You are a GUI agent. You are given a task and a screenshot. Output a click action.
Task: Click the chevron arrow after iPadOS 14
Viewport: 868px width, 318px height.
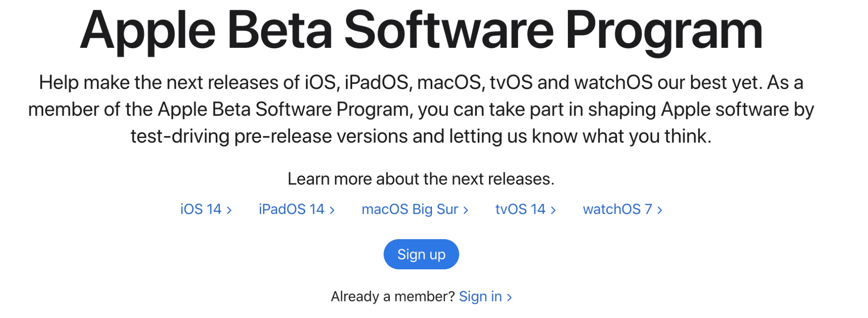tap(332, 210)
